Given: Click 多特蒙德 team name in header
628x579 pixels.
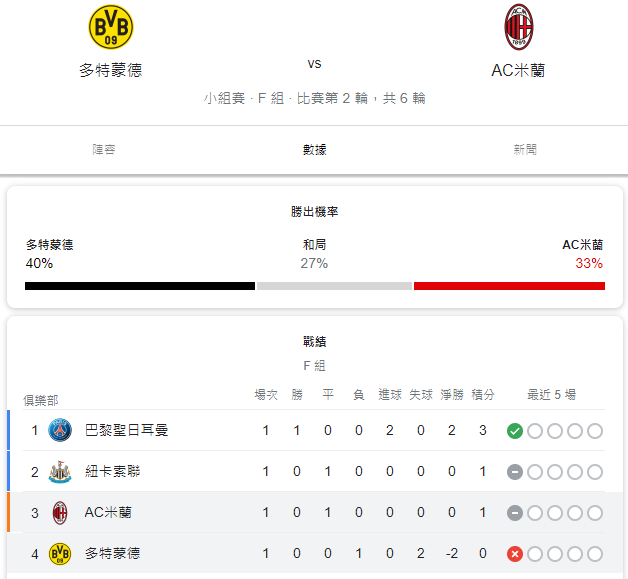Looking at the screenshot, I should [111, 70].
